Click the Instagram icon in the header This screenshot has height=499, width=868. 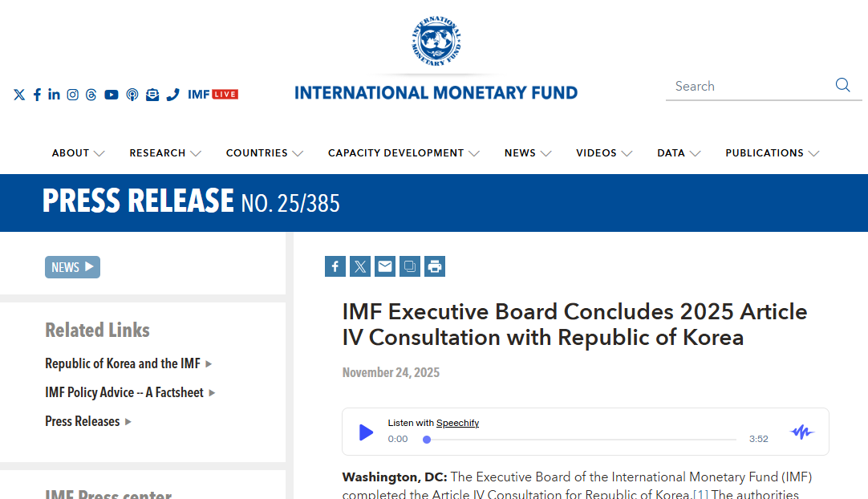72,95
